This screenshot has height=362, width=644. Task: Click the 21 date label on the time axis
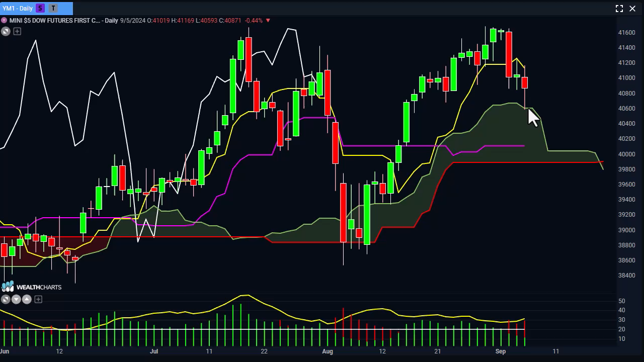click(x=438, y=351)
